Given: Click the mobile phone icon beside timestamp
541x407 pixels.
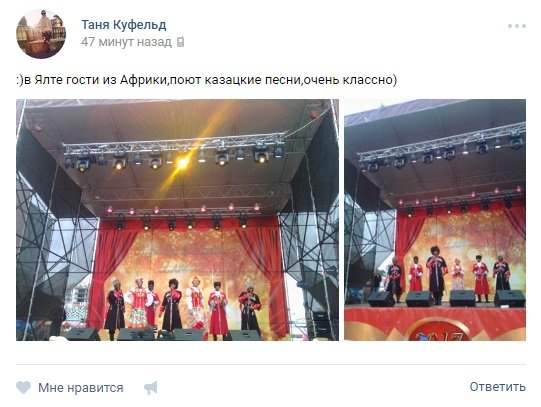Looking at the screenshot, I should tap(180, 42).
